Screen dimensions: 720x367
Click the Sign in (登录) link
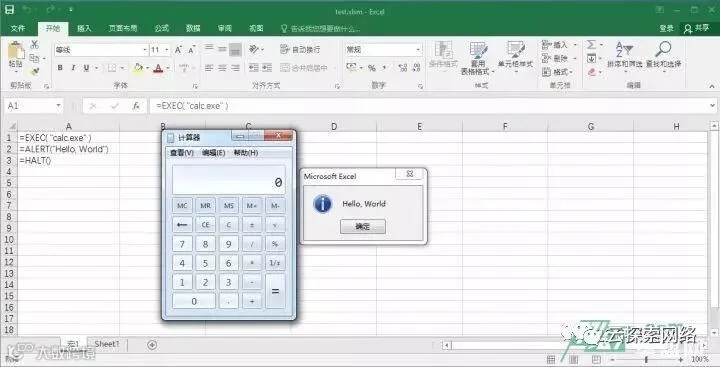click(x=666, y=28)
